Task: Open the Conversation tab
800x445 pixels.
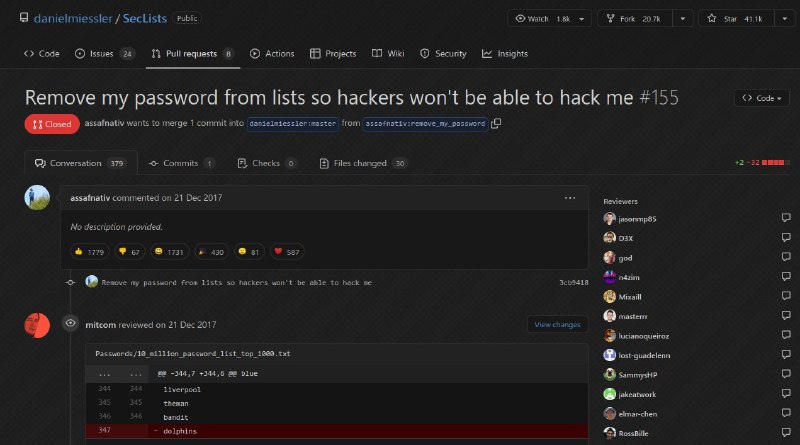Action: [81, 163]
